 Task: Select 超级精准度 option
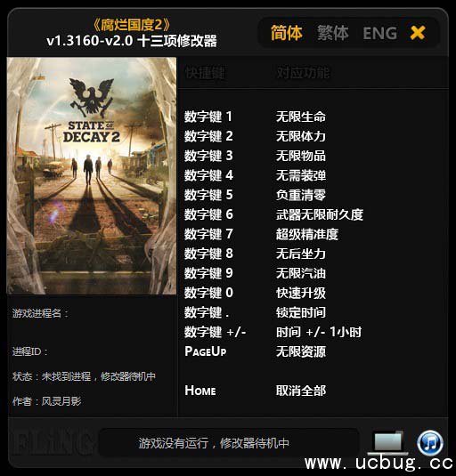[307, 234]
